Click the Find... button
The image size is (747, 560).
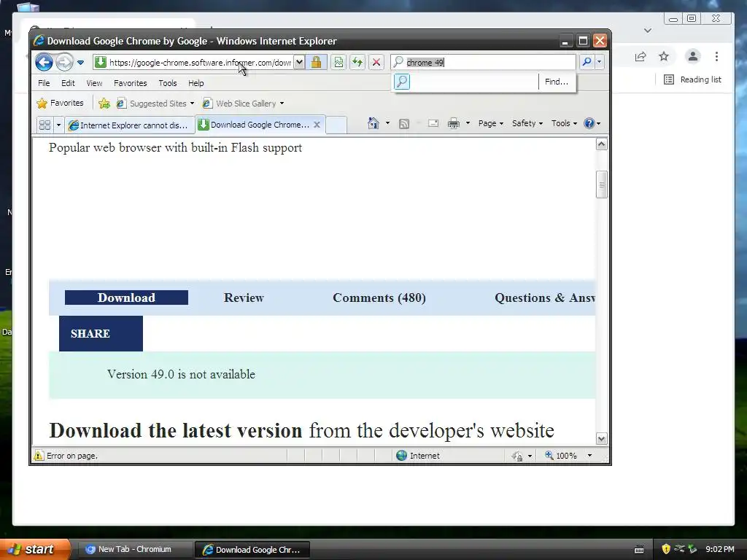pyautogui.click(x=557, y=82)
